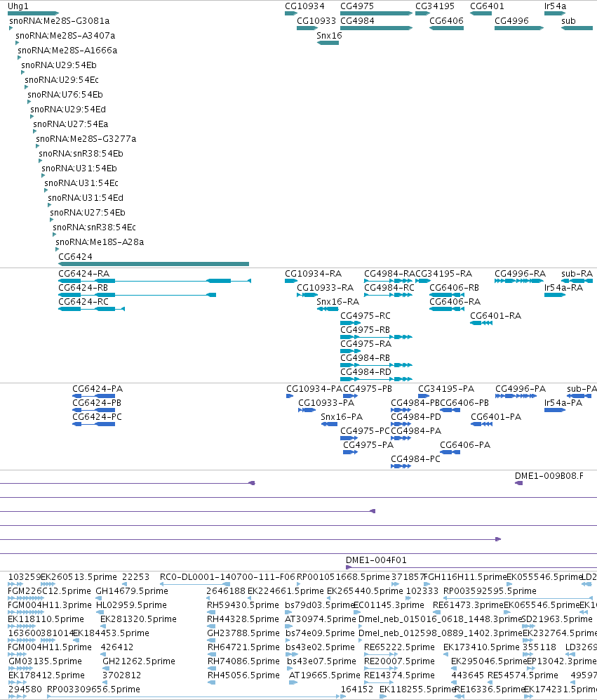The image size is (597, 700).
Task: Click the CG6406-PA protein feature
Action: pos(450,451)
